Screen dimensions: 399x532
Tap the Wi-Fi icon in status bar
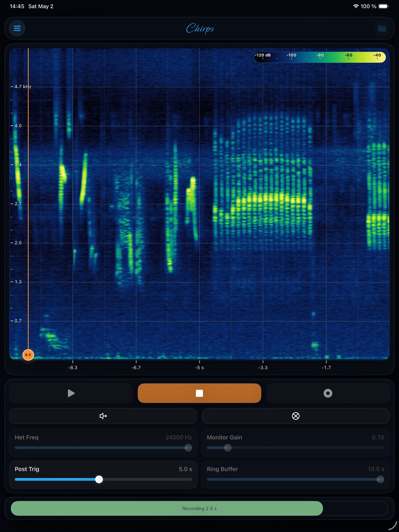point(356,6)
